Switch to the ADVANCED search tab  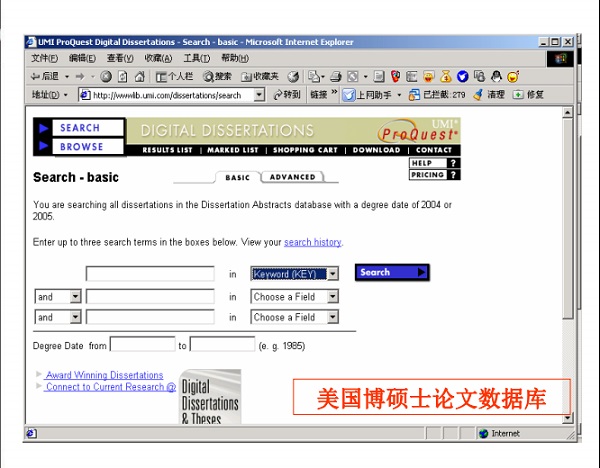tap(293, 177)
